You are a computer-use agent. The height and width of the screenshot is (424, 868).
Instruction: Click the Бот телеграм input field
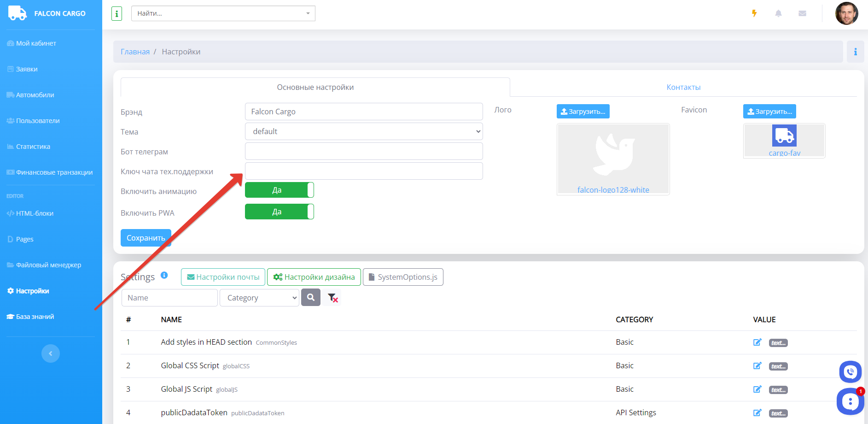click(x=364, y=151)
